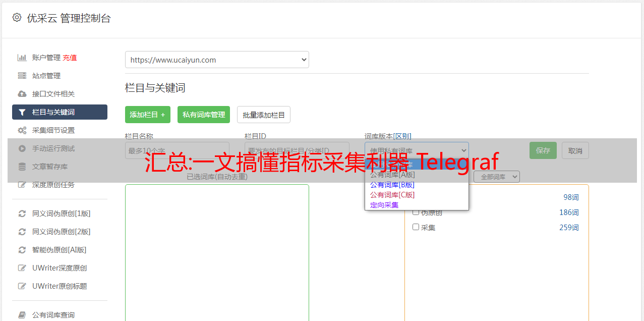Click the green 保存 button
This screenshot has height=321, width=644.
[543, 150]
